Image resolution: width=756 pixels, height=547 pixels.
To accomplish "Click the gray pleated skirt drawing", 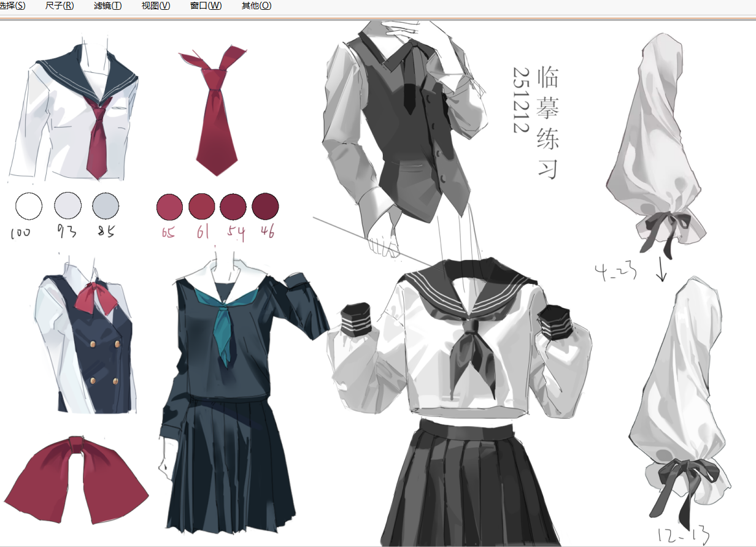I will point(466,484).
